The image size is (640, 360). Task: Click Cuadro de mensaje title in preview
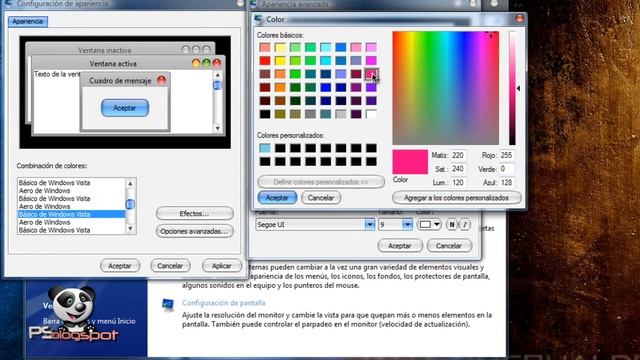(120, 80)
